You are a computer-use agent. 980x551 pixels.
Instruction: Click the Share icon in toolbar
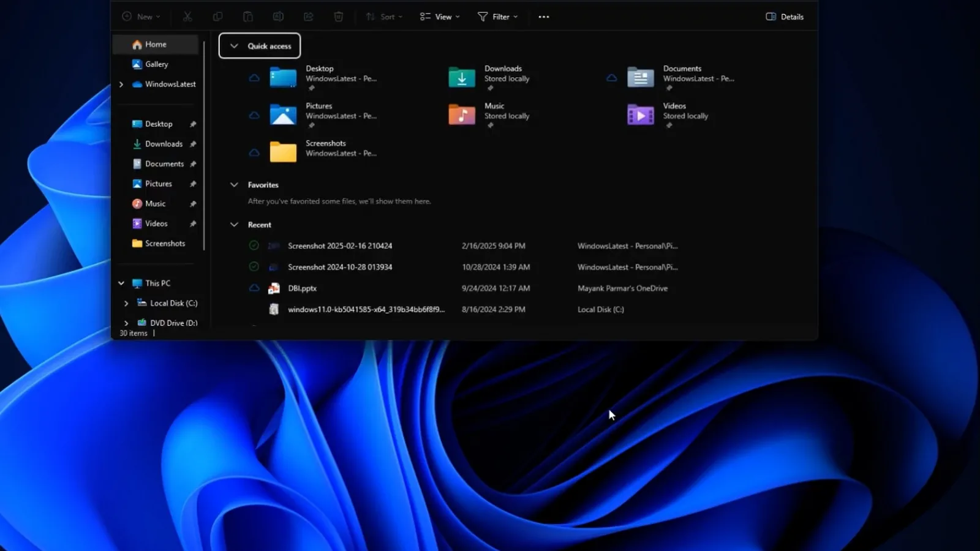(x=308, y=17)
